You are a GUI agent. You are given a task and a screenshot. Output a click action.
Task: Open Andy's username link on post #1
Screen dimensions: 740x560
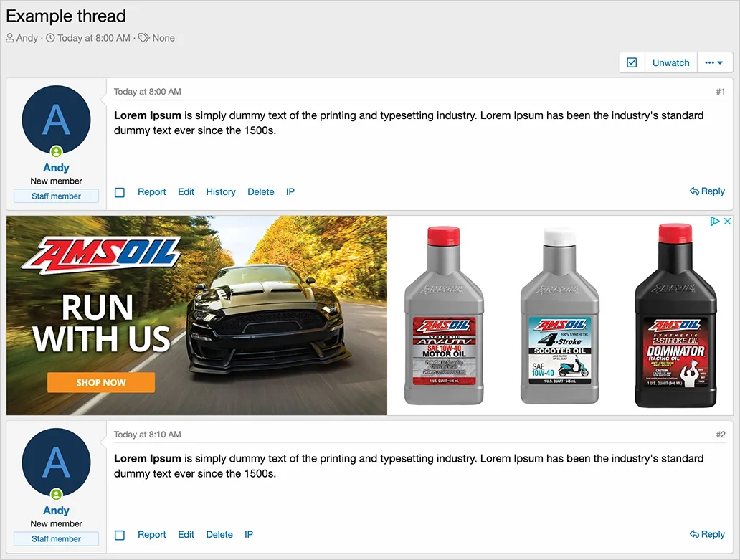click(x=56, y=168)
